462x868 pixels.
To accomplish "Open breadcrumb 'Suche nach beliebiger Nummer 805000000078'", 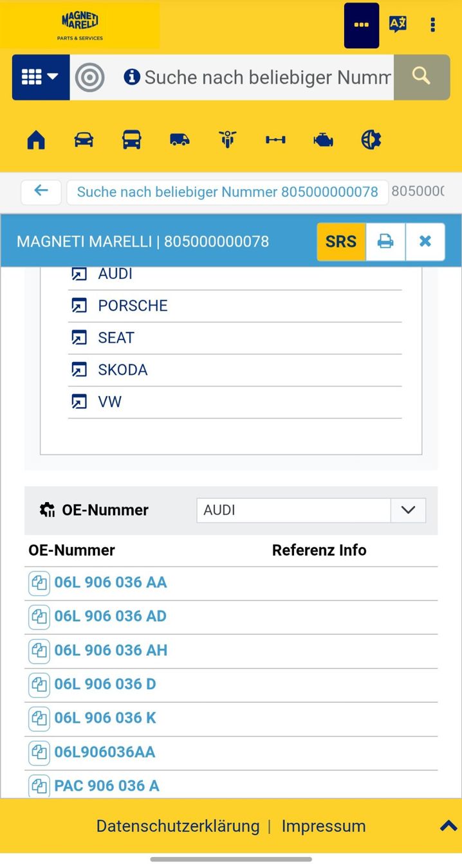I will pos(228,192).
